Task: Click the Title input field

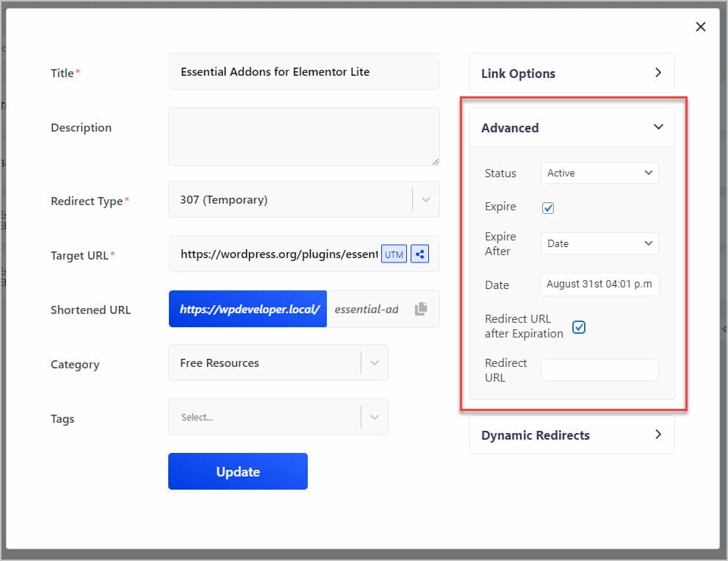Action: 303,71
